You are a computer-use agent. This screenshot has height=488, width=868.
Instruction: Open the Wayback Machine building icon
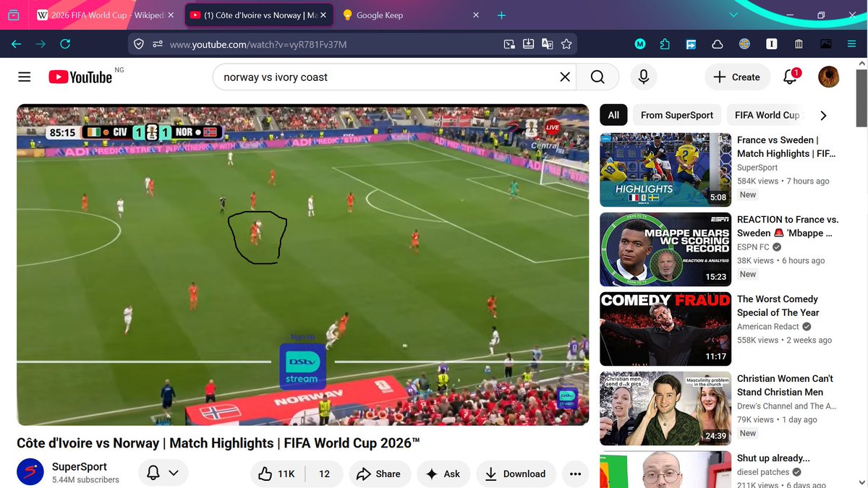799,44
